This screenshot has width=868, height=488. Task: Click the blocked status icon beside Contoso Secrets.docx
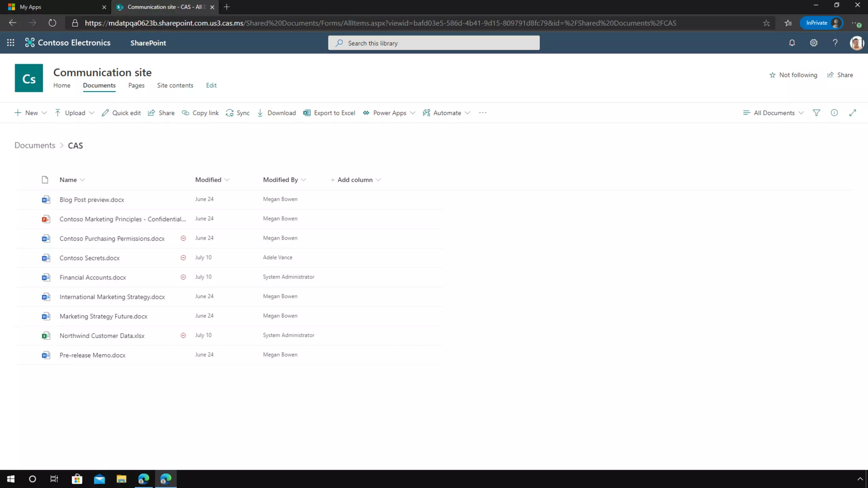pos(183,258)
